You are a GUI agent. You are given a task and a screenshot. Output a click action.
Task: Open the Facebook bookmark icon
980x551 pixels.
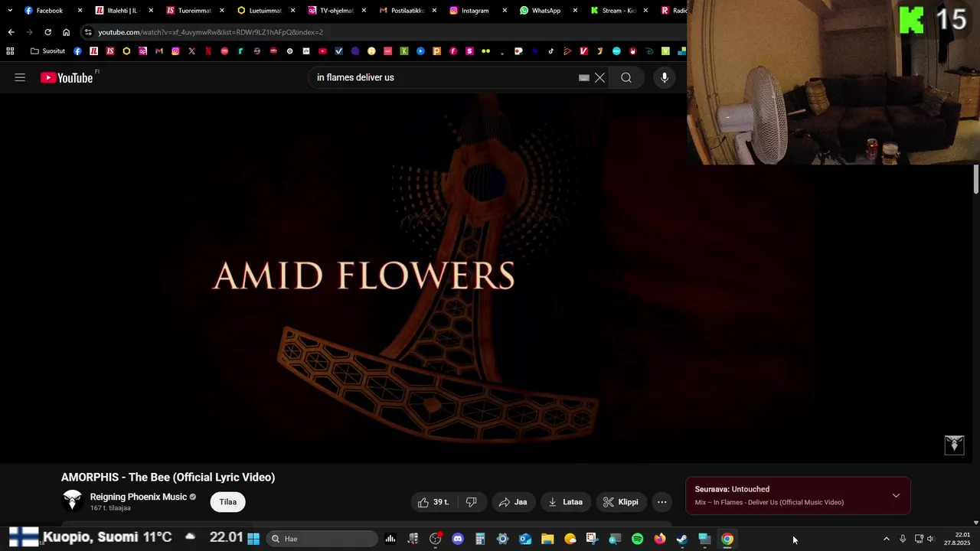click(x=77, y=51)
